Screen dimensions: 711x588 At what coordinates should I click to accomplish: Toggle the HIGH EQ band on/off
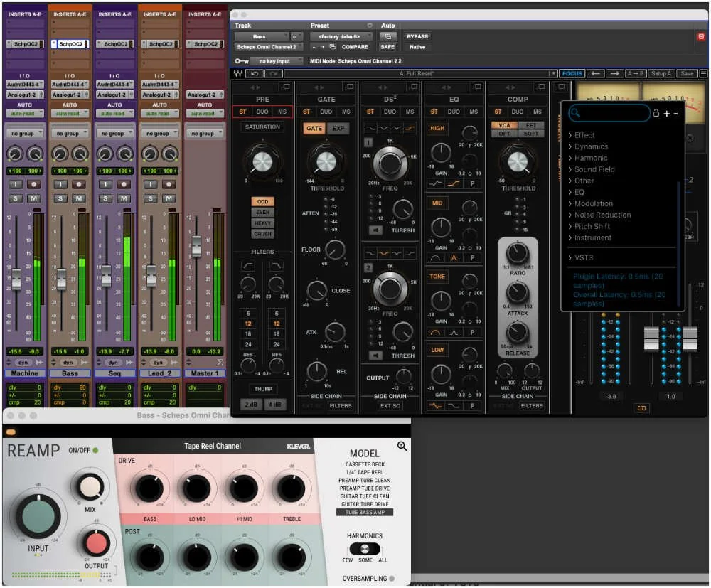pyautogui.click(x=437, y=128)
